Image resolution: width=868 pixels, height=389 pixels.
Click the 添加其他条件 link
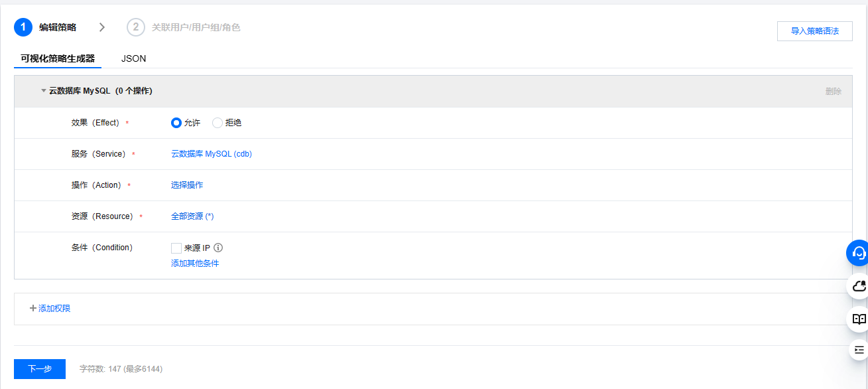click(195, 264)
